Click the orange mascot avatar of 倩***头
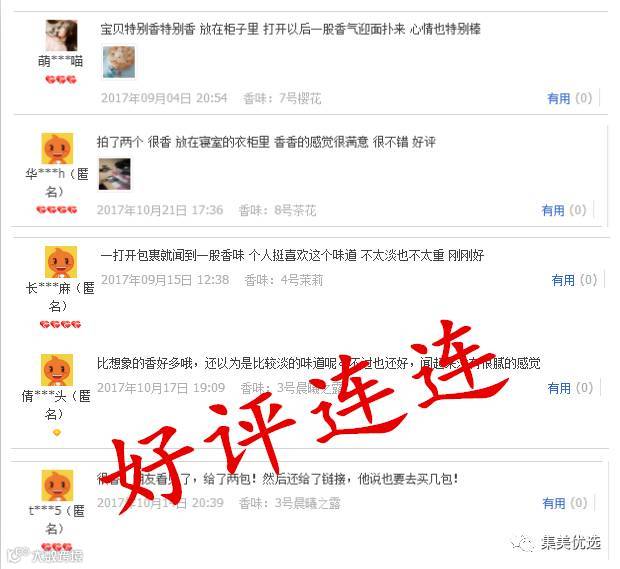The width and height of the screenshot is (620, 569). pyautogui.click(x=57, y=370)
